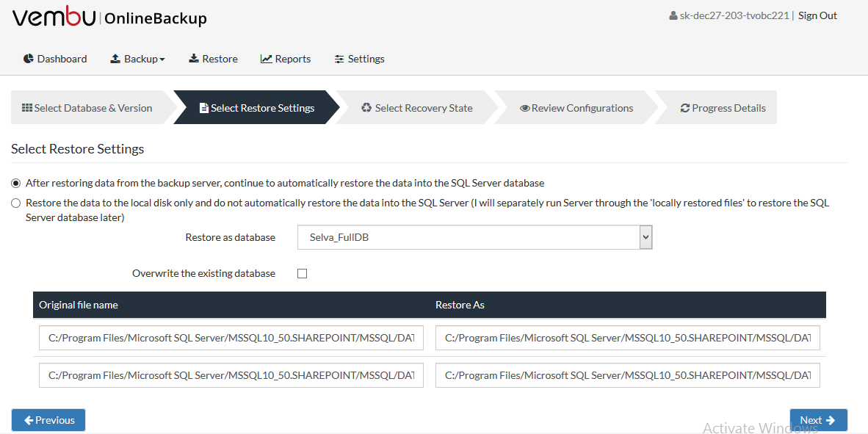
Task: Click the Previous button
Action: pyautogui.click(x=48, y=420)
